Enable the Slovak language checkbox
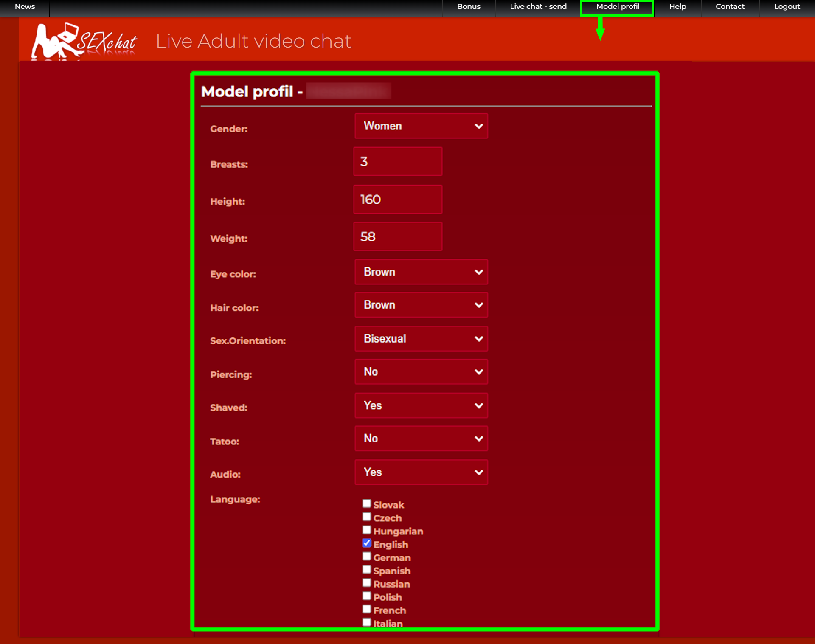 pos(367,504)
